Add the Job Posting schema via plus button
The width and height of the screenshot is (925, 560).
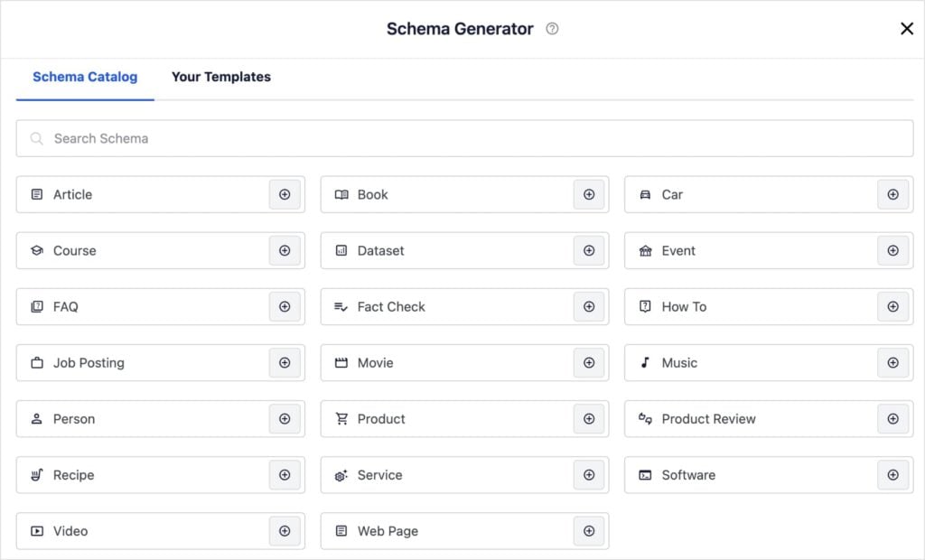(x=285, y=362)
